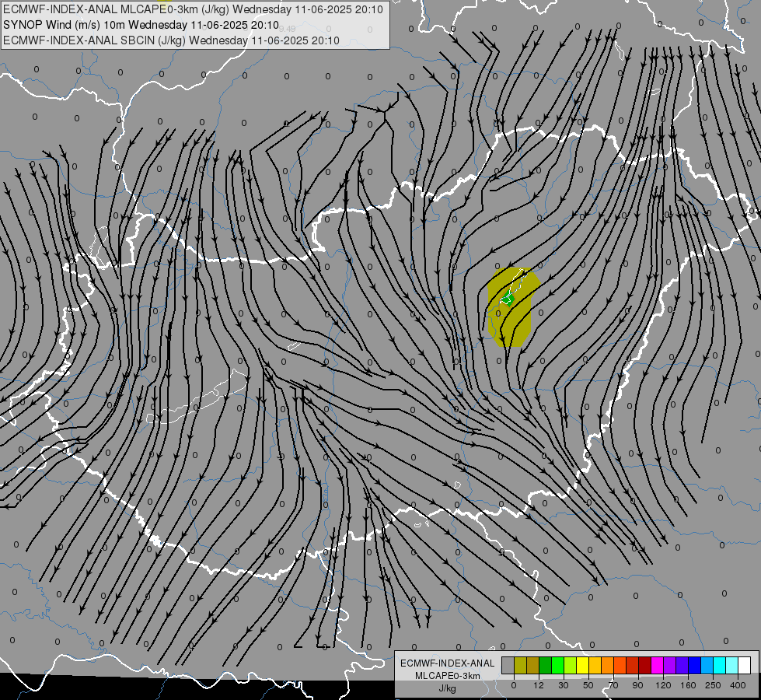Choose the white swatch at the legend's end
This screenshot has width=761, height=700.
tap(745, 665)
